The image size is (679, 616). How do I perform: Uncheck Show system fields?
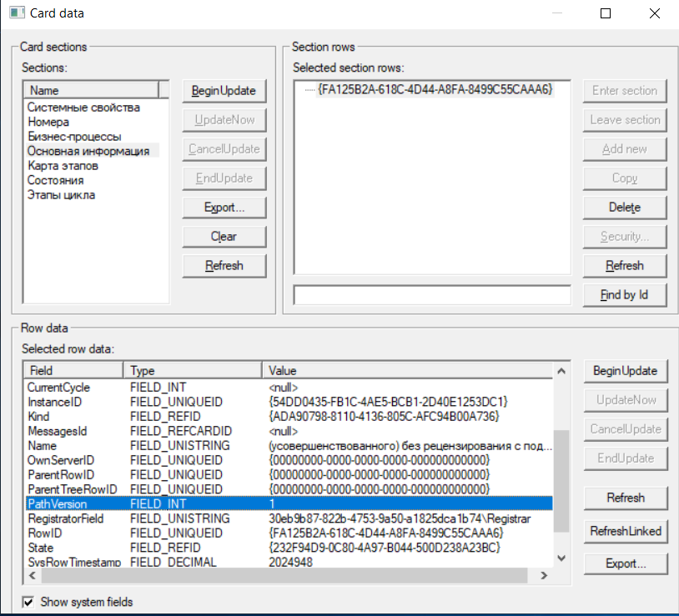pos(28,602)
